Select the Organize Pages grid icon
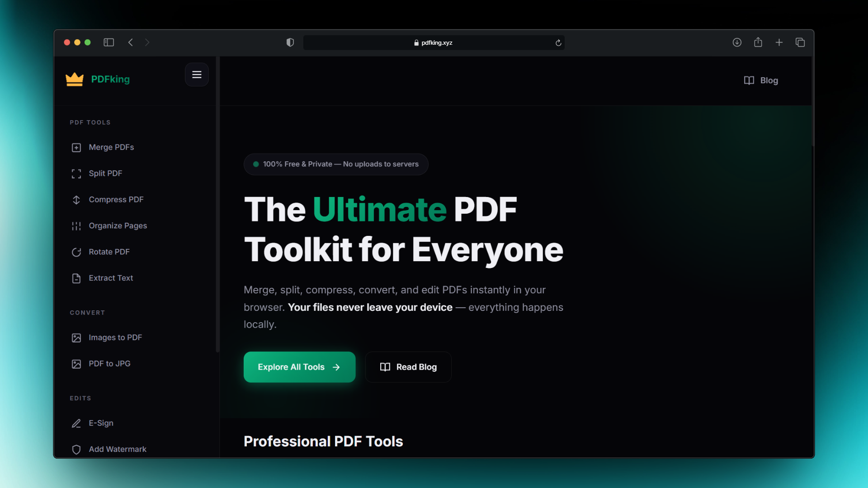 coord(76,226)
